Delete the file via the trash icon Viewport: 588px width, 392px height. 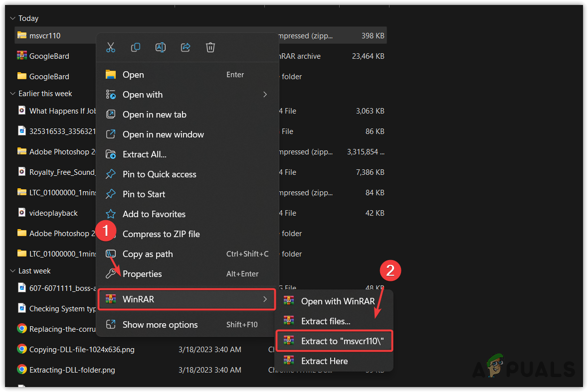coord(210,47)
